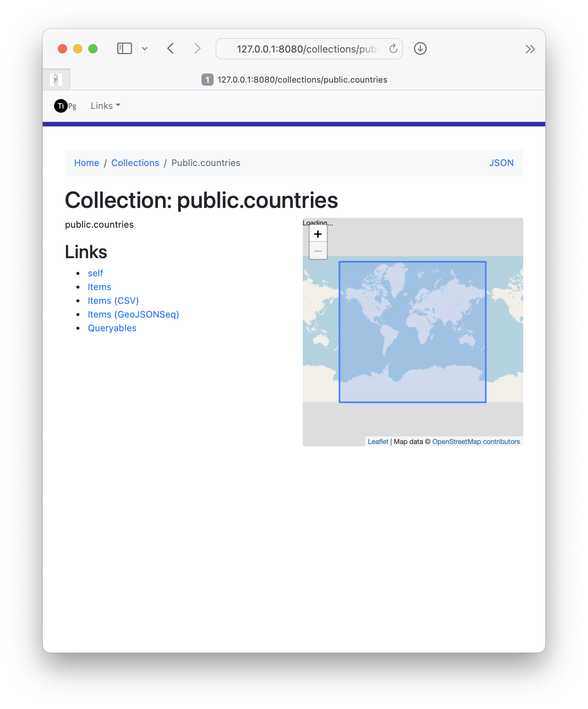The height and width of the screenshot is (709, 588).
Task: Open the Items (CSV) link
Action: pos(113,301)
